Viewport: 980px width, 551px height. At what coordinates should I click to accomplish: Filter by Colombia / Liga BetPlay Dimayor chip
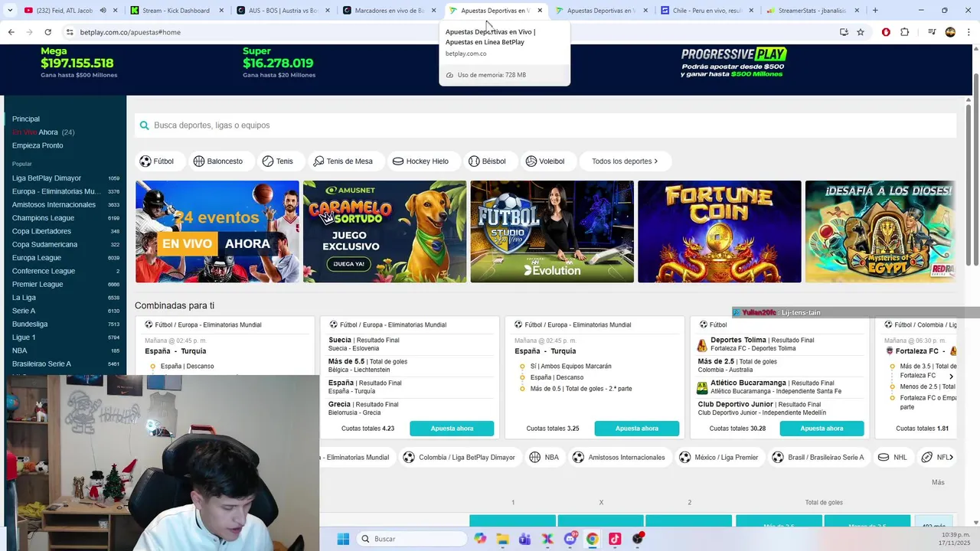point(459,458)
